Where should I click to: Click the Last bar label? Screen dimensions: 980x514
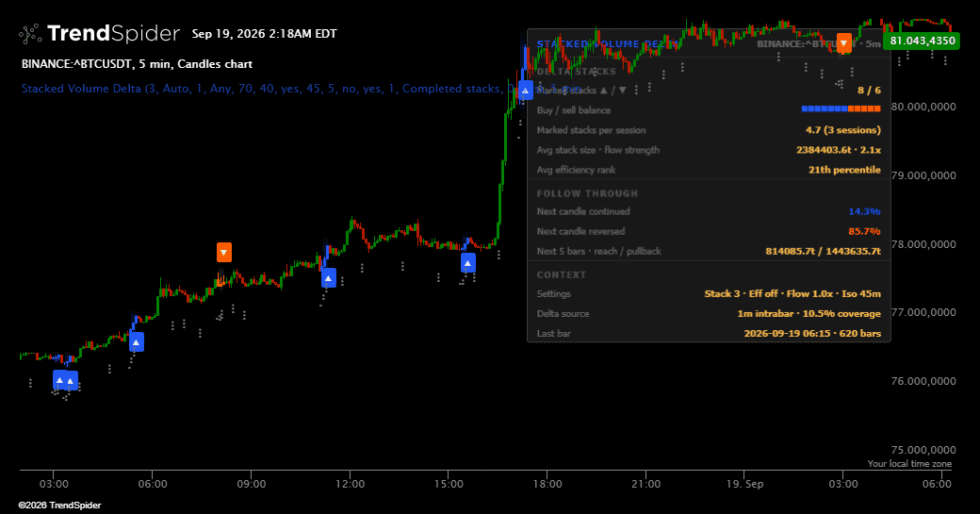click(x=554, y=333)
